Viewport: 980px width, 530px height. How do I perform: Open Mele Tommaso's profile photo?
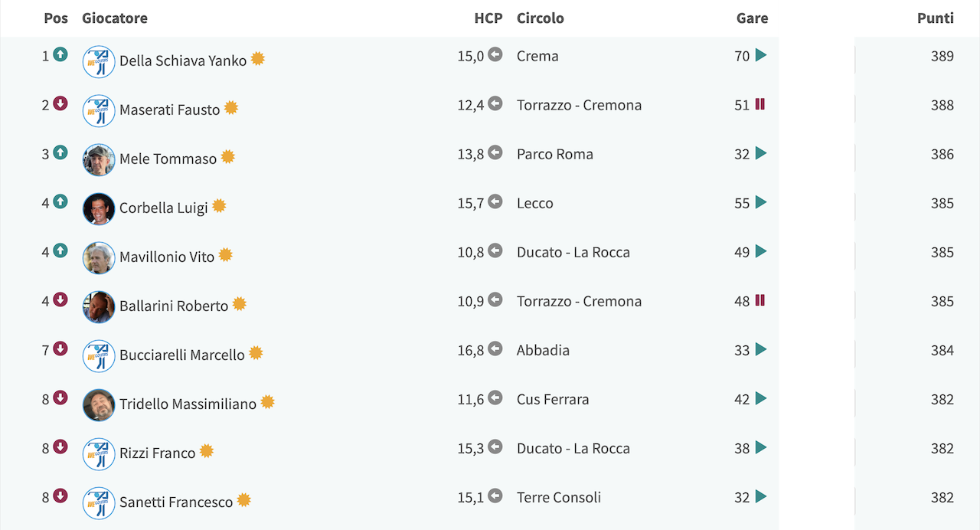tap(99, 160)
